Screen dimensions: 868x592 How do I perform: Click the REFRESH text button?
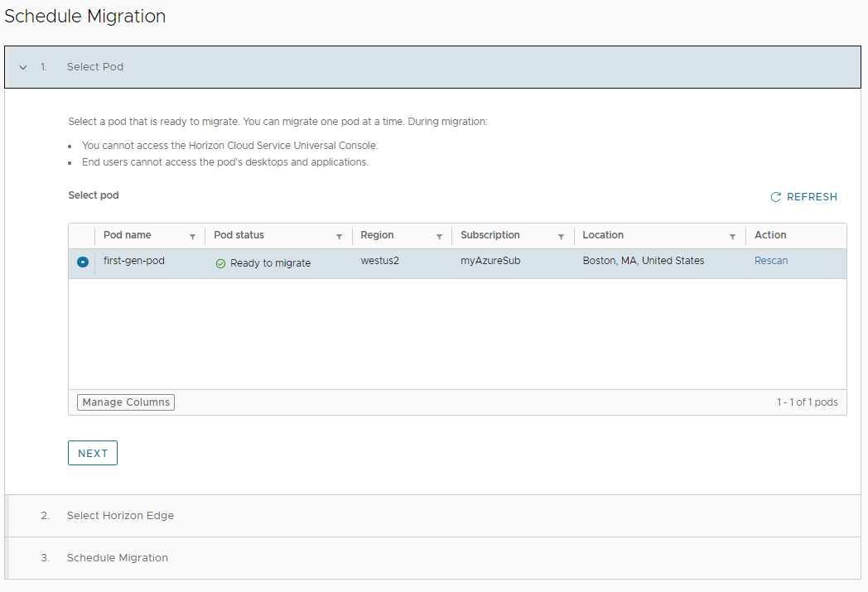click(812, 197)
